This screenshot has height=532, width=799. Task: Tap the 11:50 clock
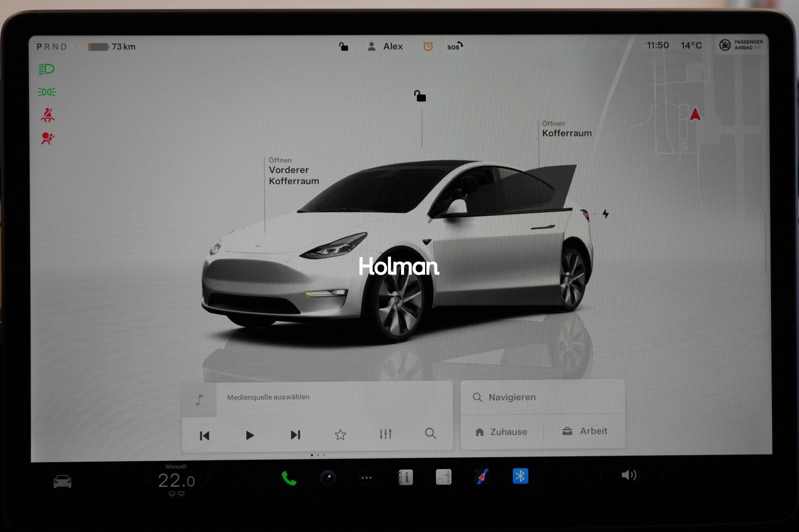(x=658, y=45)
